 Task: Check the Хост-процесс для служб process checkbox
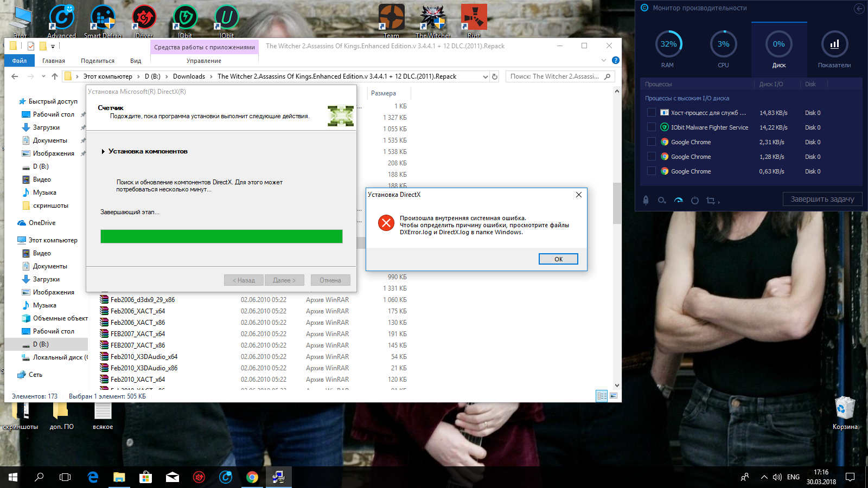point(651,112)
